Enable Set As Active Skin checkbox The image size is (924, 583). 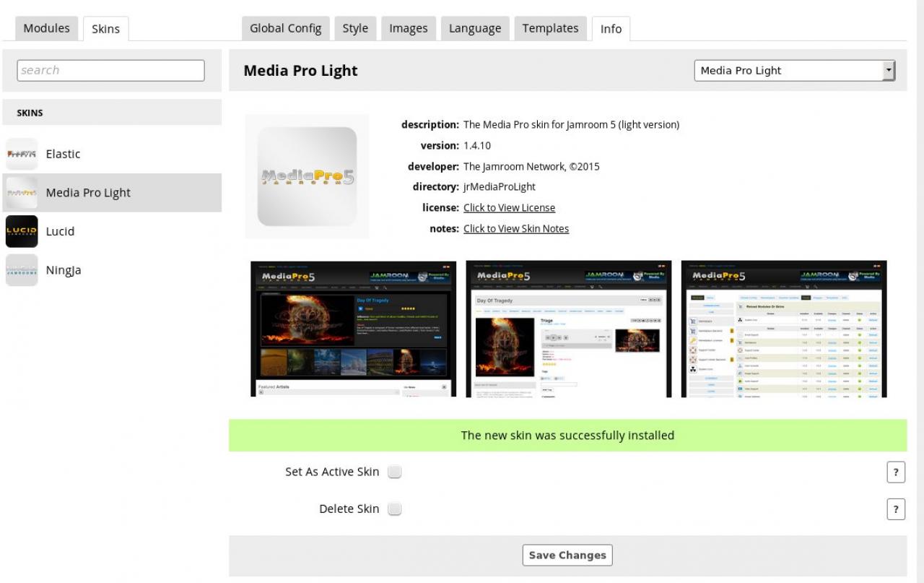click(394, 472)
